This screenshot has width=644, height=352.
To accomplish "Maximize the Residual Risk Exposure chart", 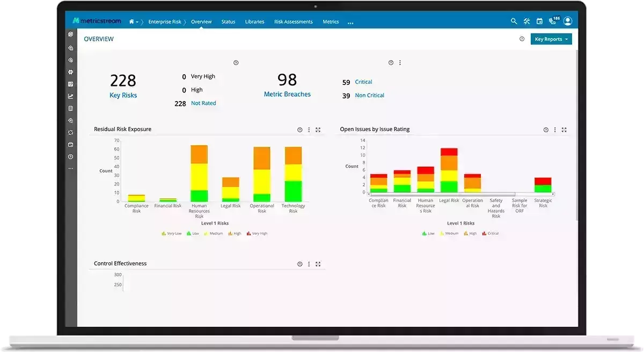I will click(318, 130).
